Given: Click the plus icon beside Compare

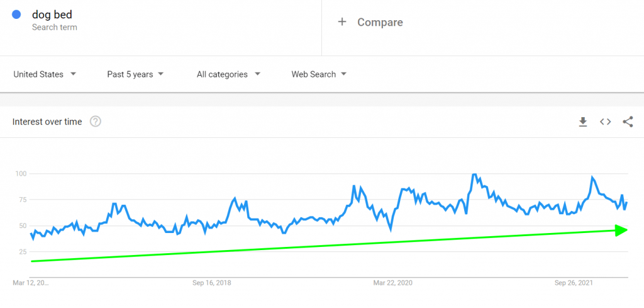Looking at the screenshot, I should pyautogui.click(x=342, y=22).
